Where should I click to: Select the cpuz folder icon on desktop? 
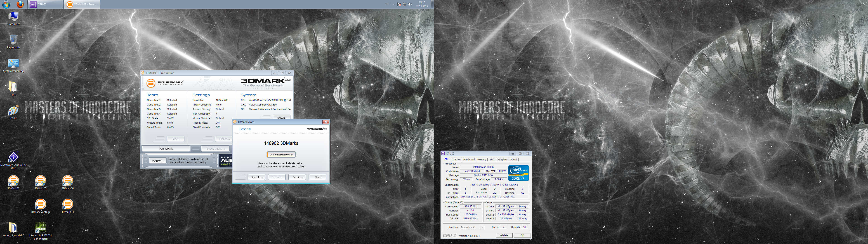(14, 89)
